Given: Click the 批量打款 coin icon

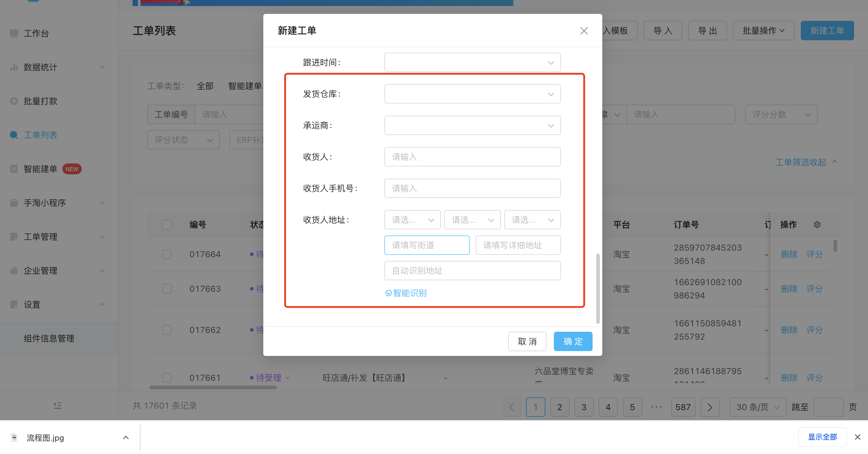Looking at the screenshot, I should point(14,101).
